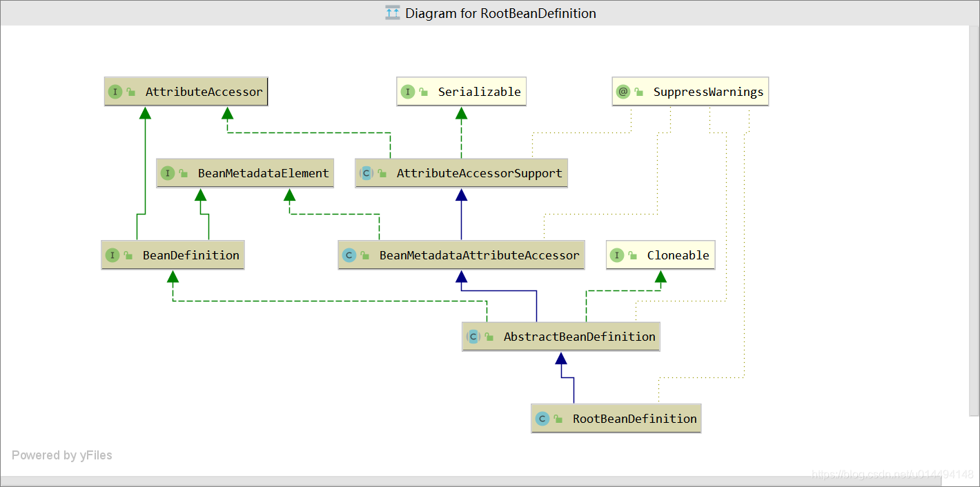Viewport: 980px width, 487px height.
Task: Click the abstract class icon on AbstractBeanDefinition
Action: click(x=473, y=337)
